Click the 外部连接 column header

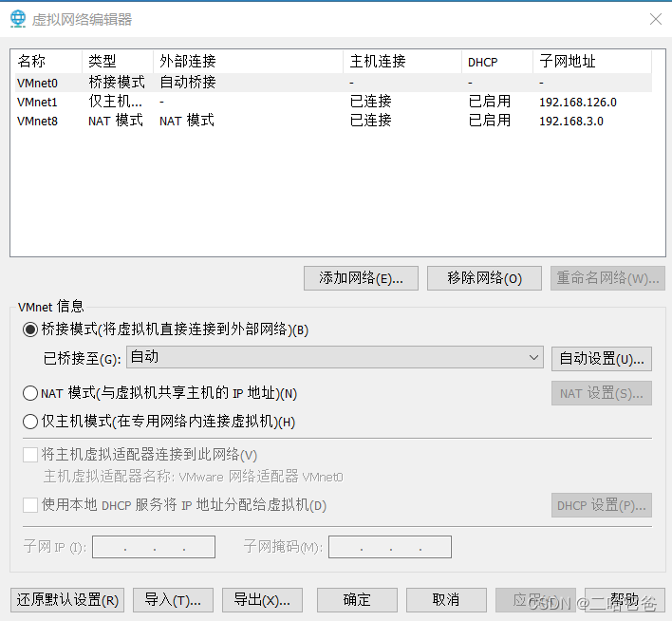coord(248,62)
